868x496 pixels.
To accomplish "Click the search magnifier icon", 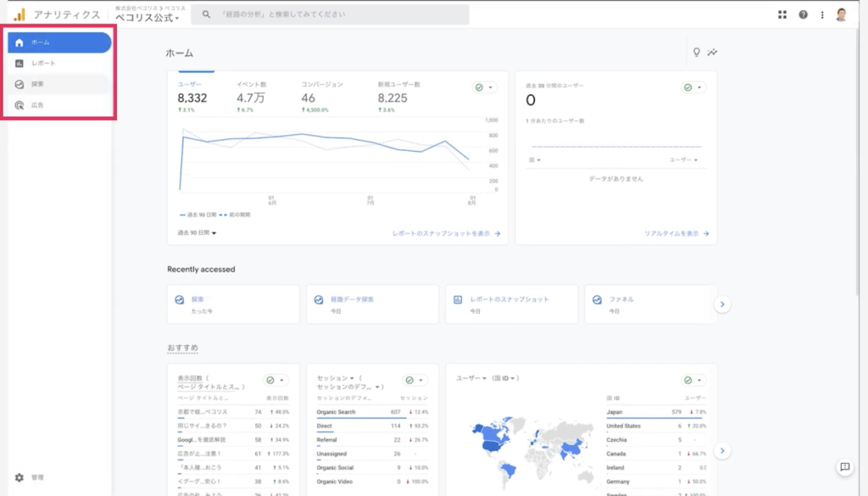I will coord(206,14).
